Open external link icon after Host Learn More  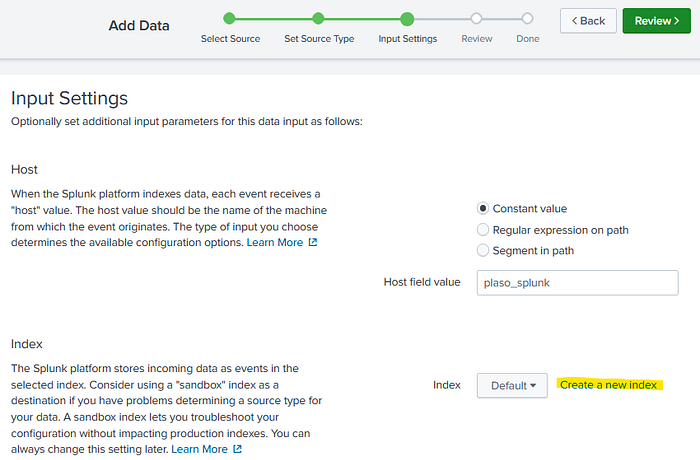(x=313, y=243)
